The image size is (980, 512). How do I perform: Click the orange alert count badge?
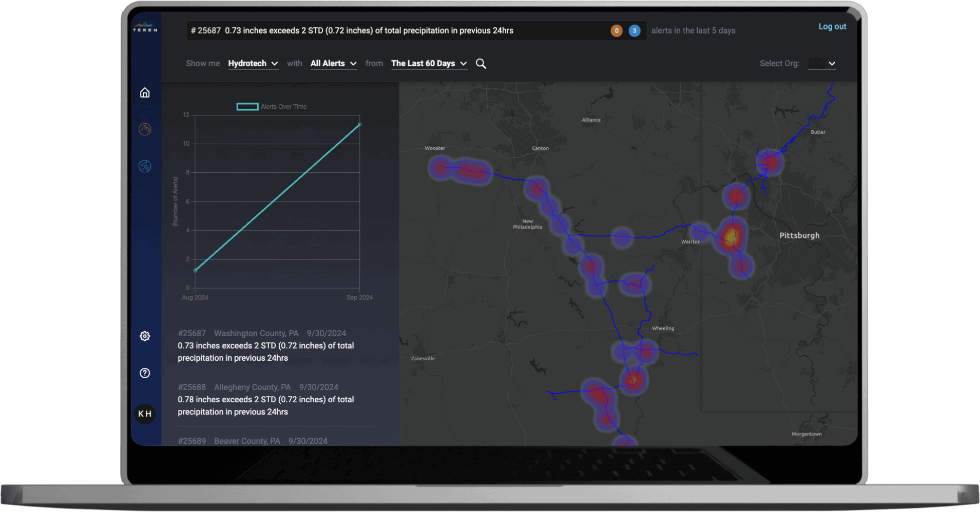click(617, 31)
